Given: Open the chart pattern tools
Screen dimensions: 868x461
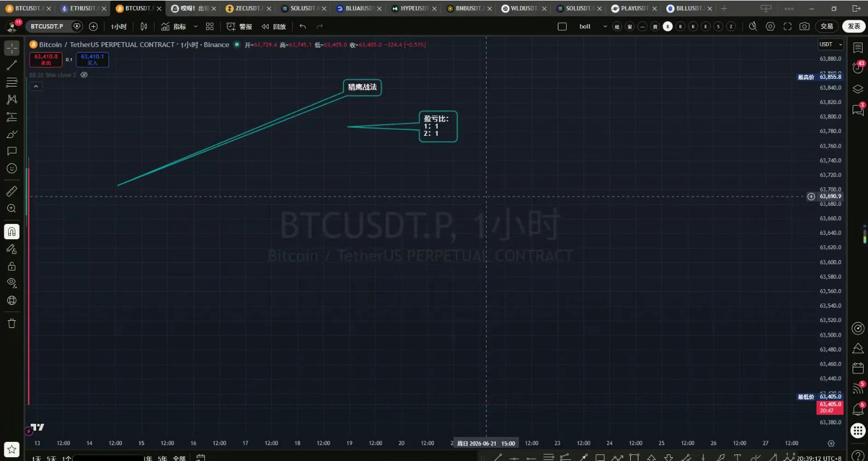Looking at the screenshot, I should coord(12,100).
